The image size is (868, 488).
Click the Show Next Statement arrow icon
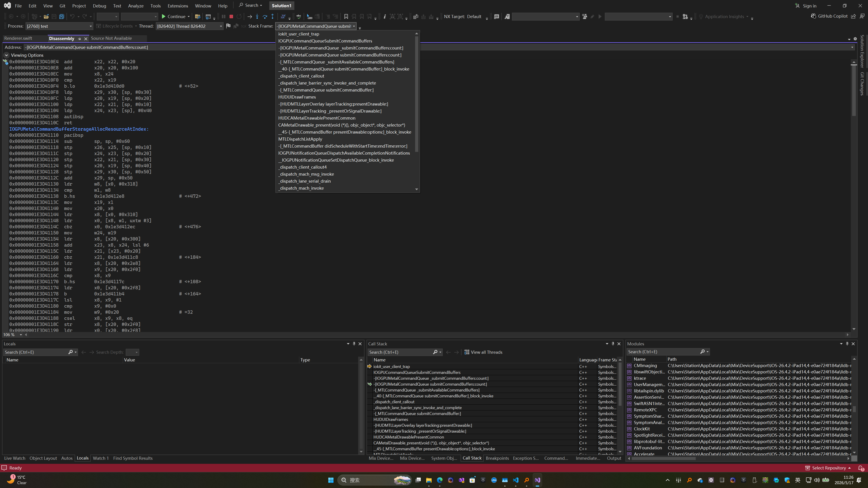point(250,17)
